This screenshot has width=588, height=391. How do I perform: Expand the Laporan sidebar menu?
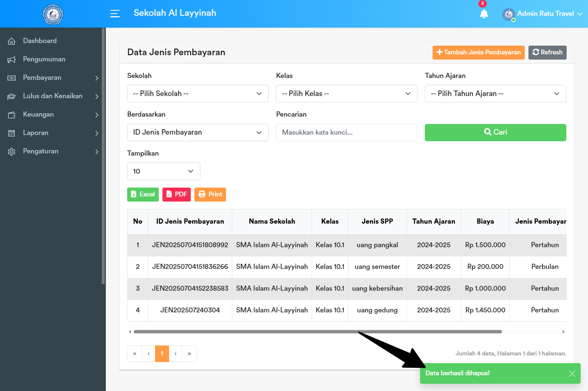pyautogui.click(x=53, y=133)
